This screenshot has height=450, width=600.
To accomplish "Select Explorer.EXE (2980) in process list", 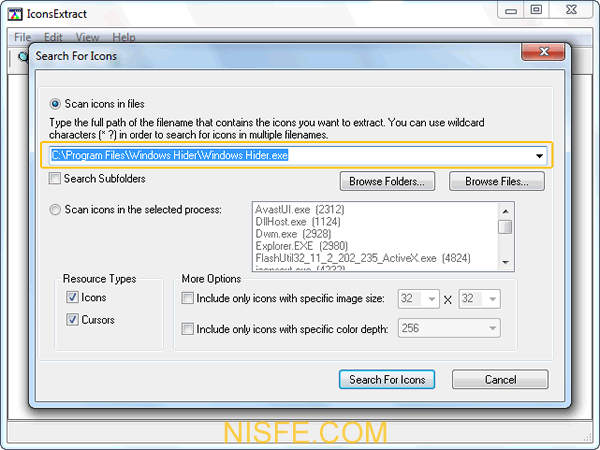I will coord(302,246).
